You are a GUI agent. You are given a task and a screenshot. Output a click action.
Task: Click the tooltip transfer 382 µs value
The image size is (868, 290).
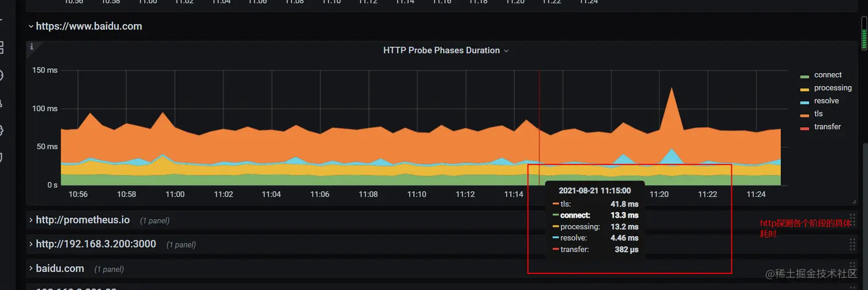627,249
